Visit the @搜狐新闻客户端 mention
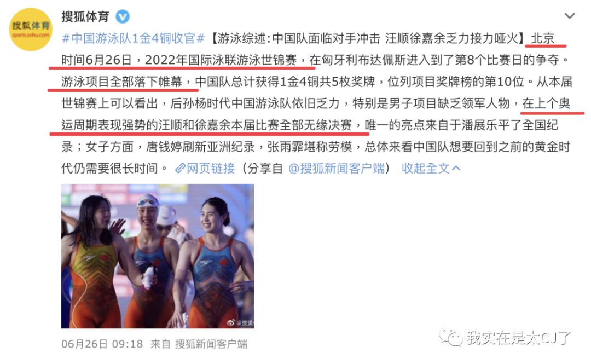Screen dimensions: 591x364 (337, 168)
